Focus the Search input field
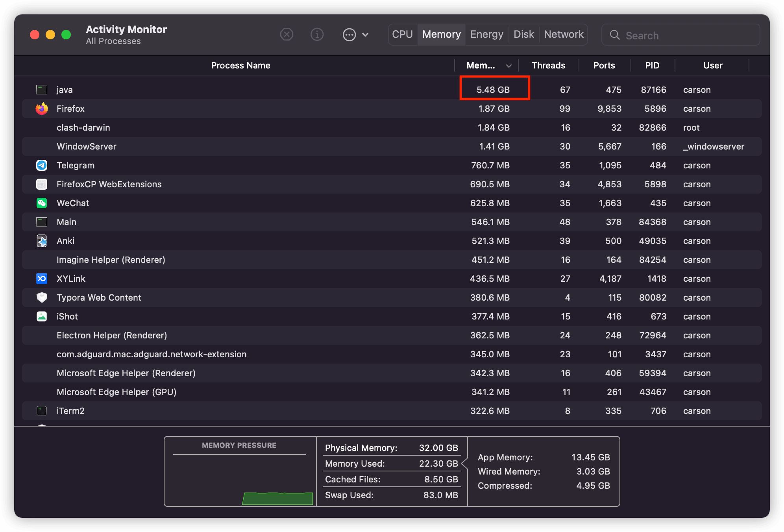Viewport: 784px width, 532px height. (680, 35)
